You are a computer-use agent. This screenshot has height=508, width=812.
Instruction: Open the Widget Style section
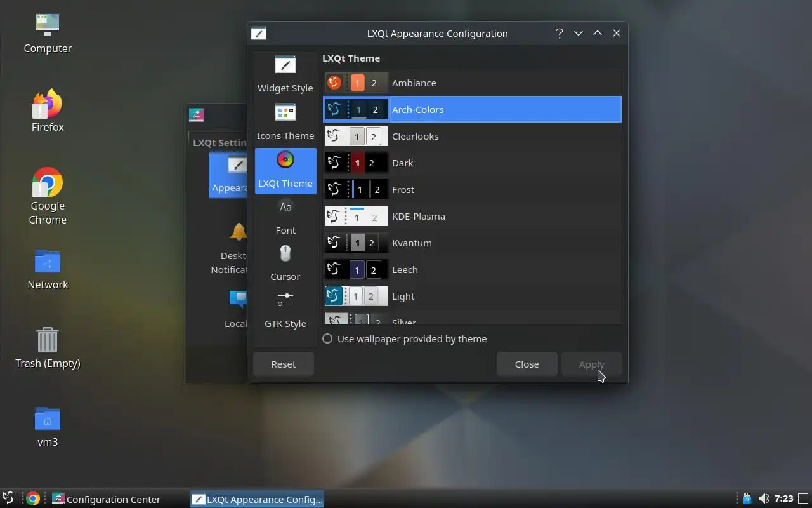[285, 75]
